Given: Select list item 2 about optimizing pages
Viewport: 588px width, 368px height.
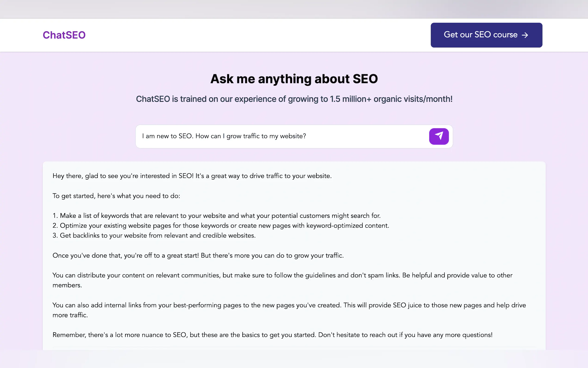Looking at the screenshot, I should (221, 226).
